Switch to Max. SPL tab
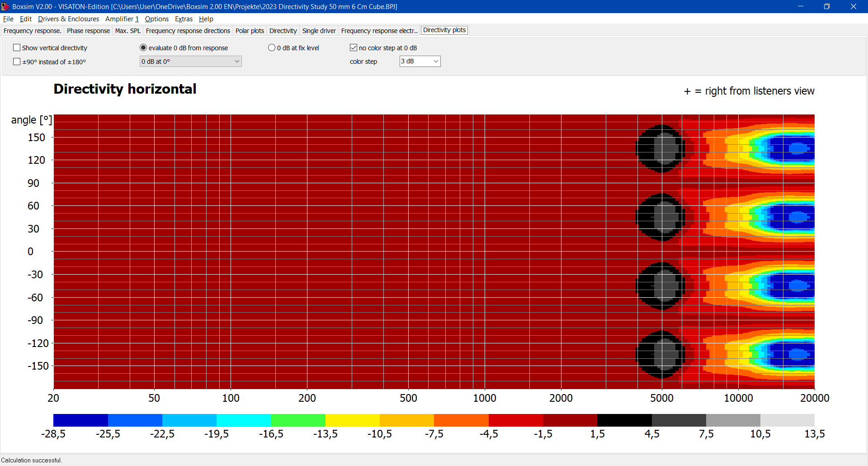Viewport: 868px width, 466px height. (128, 31)
